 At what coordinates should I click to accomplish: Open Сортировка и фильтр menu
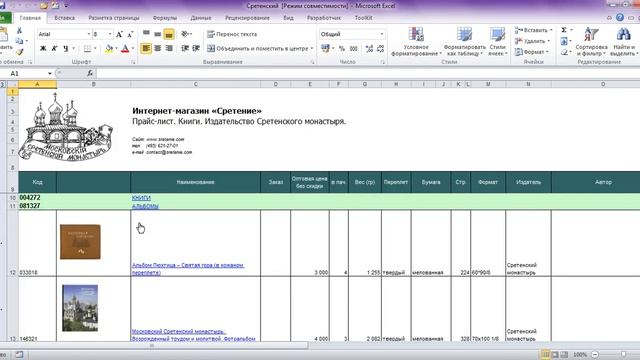coord(591,41)
